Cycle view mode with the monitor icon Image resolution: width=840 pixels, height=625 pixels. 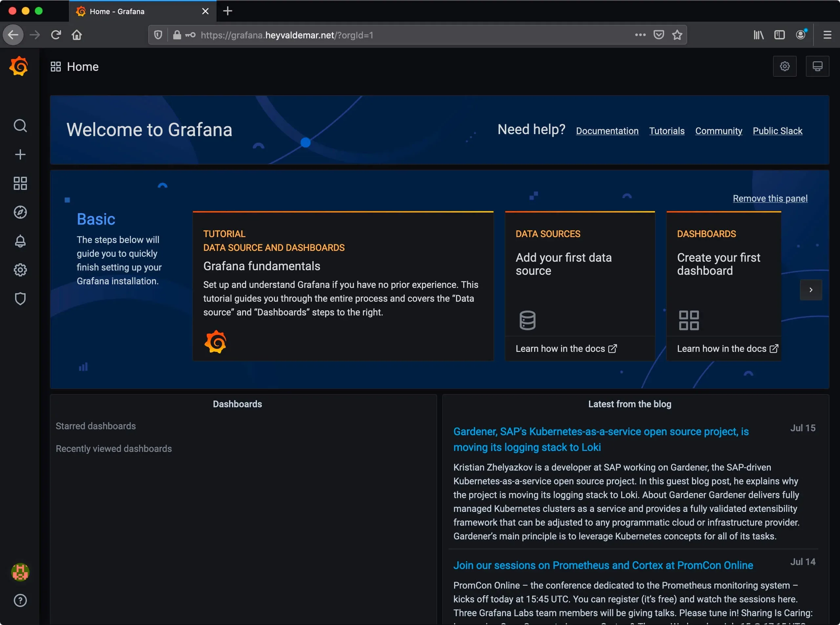pyautogui.click(x=817, y=66)
